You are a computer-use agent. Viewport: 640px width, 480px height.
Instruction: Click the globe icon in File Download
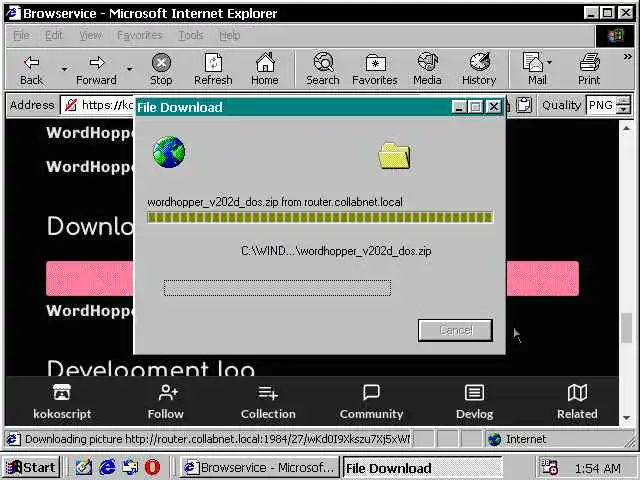point(169,152)
